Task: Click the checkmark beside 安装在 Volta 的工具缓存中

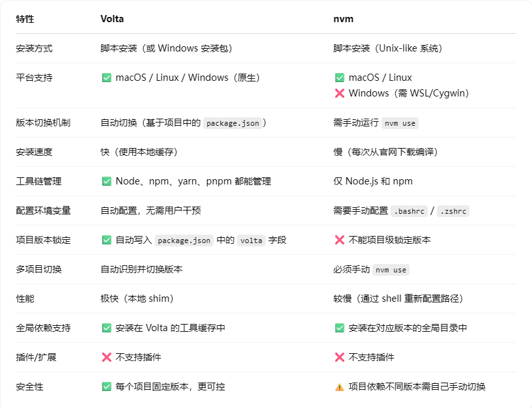Action: (107, 328)
